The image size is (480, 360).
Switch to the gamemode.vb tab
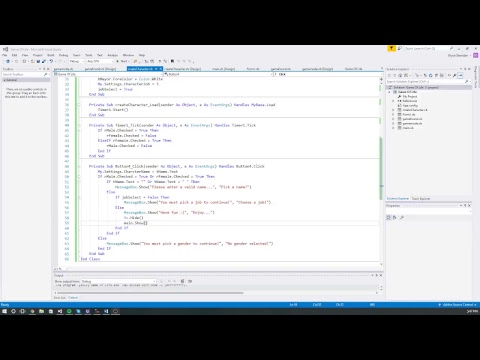pos(64,69)
